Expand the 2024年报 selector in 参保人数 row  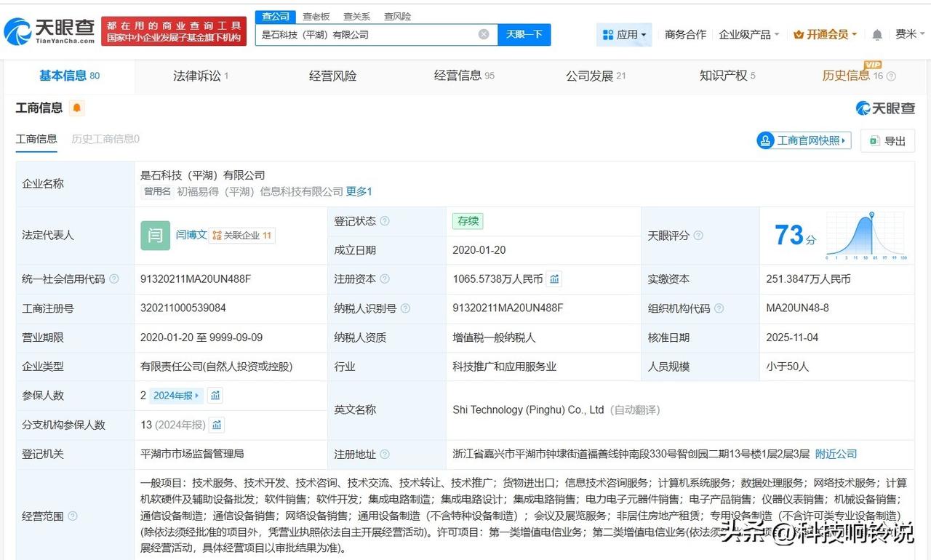point(177,396)
